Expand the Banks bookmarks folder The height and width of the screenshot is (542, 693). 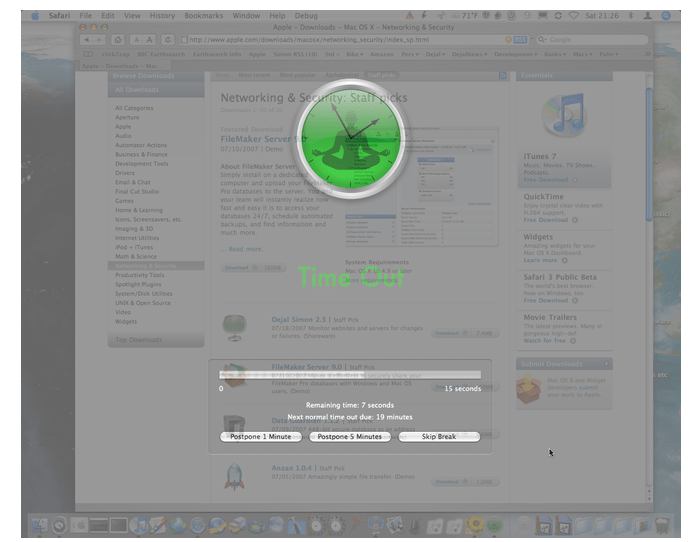[556, 54]
